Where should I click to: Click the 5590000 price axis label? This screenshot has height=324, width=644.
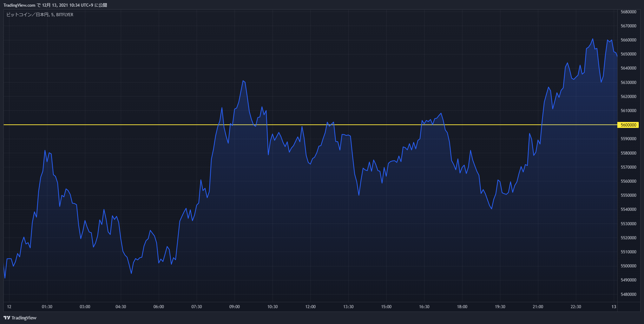[x=628, y=139]
